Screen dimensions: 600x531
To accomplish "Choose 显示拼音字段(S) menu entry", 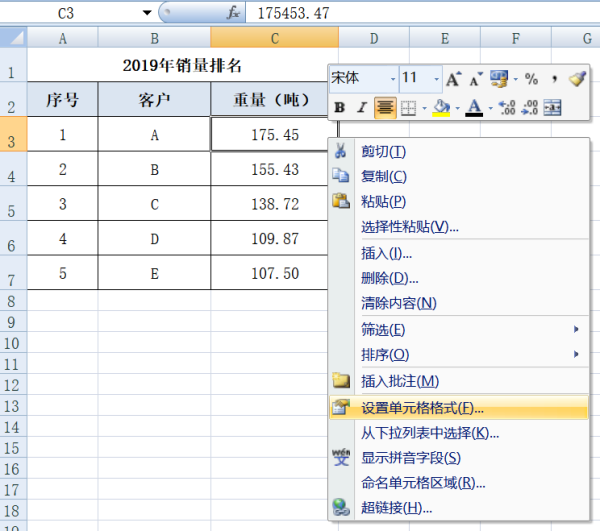I will click(x=458, y=458).
